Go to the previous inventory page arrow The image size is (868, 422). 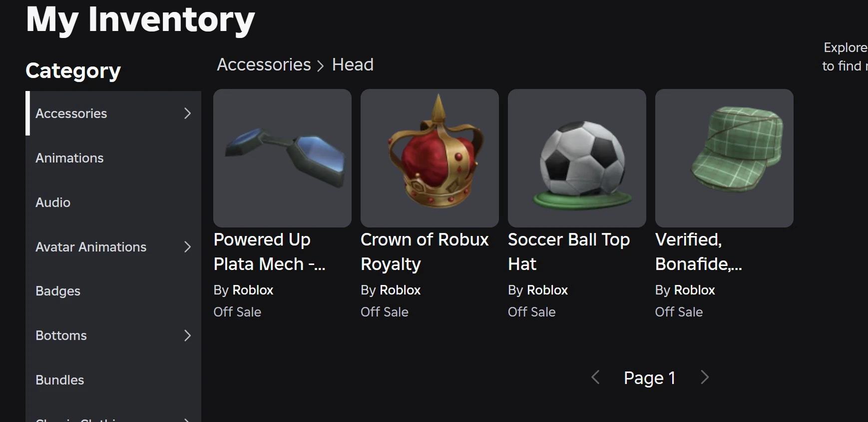[x=595, y=377]
